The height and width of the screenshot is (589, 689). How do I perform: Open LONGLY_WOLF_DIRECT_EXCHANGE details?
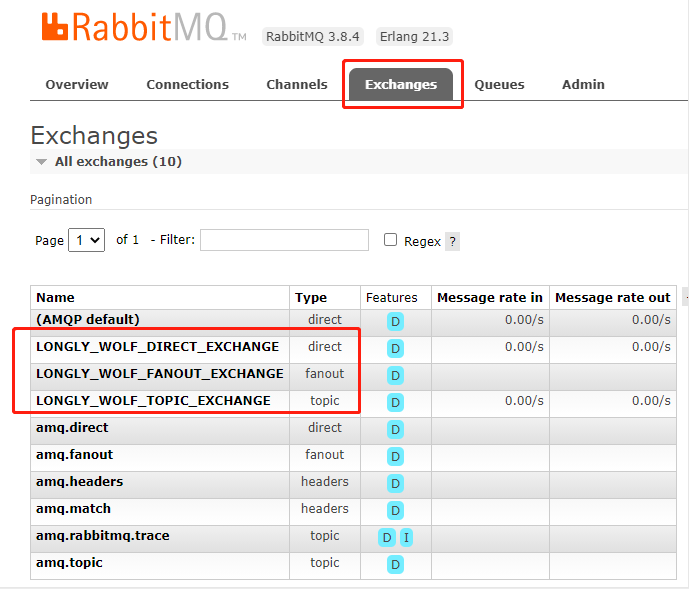[x=157, y=347]
